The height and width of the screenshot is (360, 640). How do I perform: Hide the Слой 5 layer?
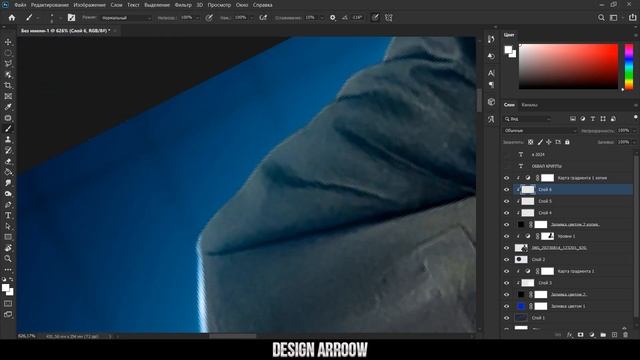507,201
